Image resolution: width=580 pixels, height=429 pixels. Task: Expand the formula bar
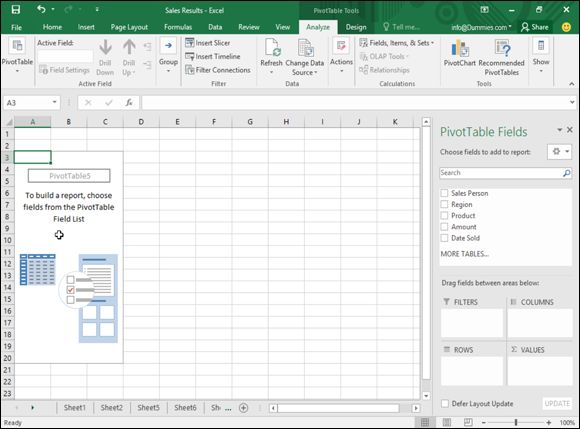point(572,102)
